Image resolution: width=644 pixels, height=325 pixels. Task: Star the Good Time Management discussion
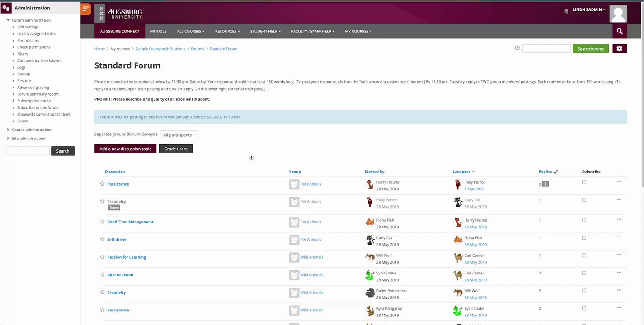(x=102, y=222)
